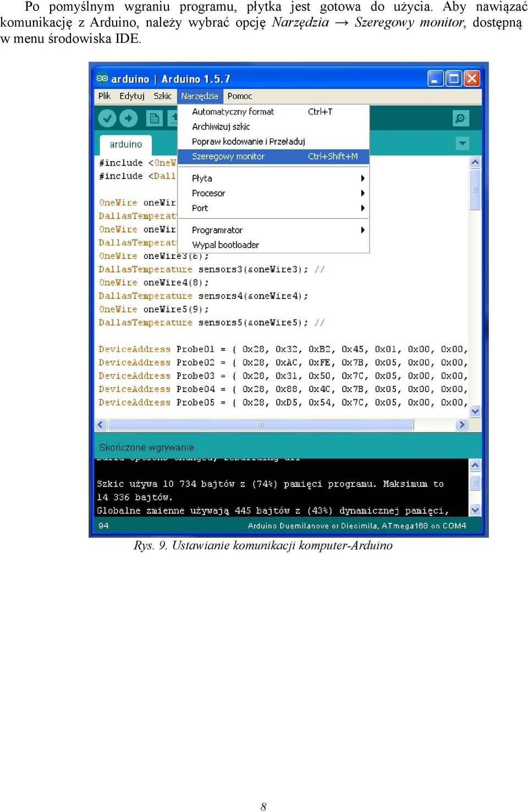The image size is (528, 812).
Task: Click the 'DeviceAddress Probe04' code line
Action: (283, 389)
